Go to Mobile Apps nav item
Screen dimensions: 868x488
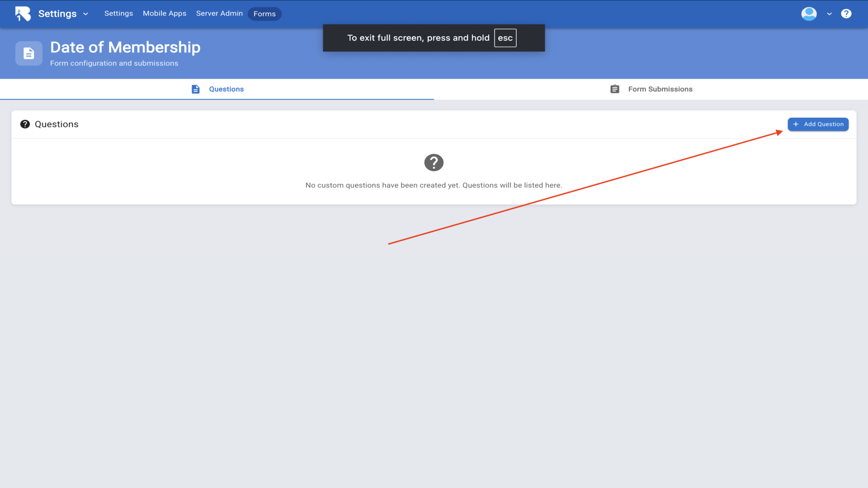point(165,14)
